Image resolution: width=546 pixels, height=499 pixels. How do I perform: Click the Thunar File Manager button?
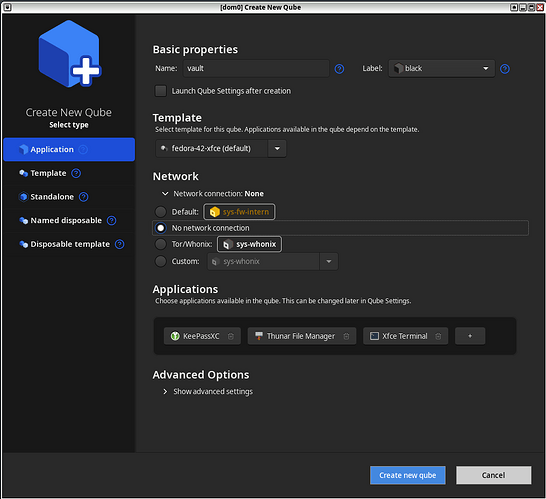click(302, 336)
